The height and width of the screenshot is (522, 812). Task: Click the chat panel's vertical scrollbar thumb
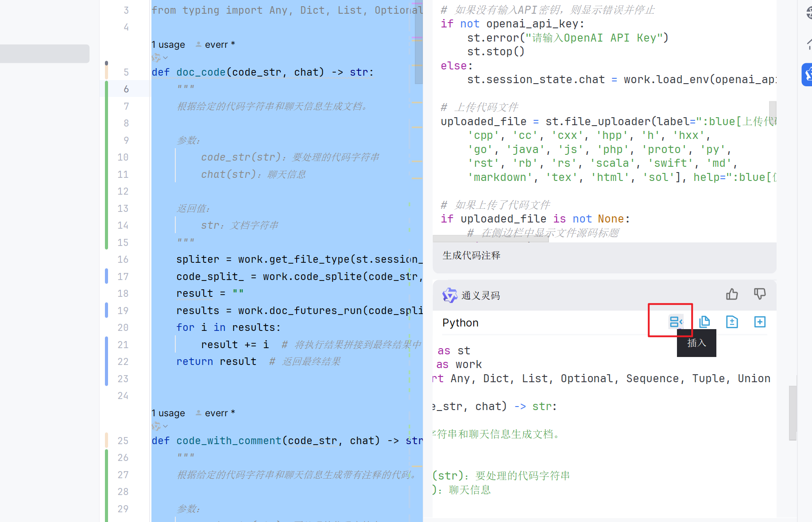(x=793, y=413)
